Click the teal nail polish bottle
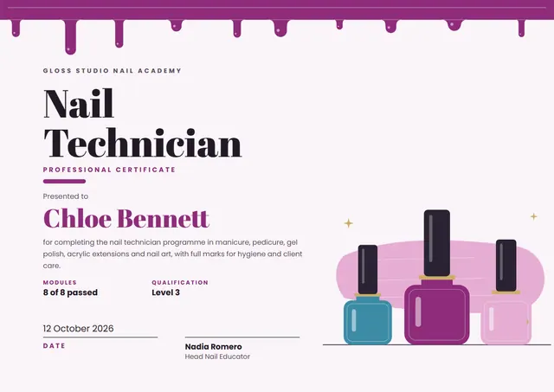Image resolution: width=554 pixels, height=392 pixels. click(x=368, y=294)
